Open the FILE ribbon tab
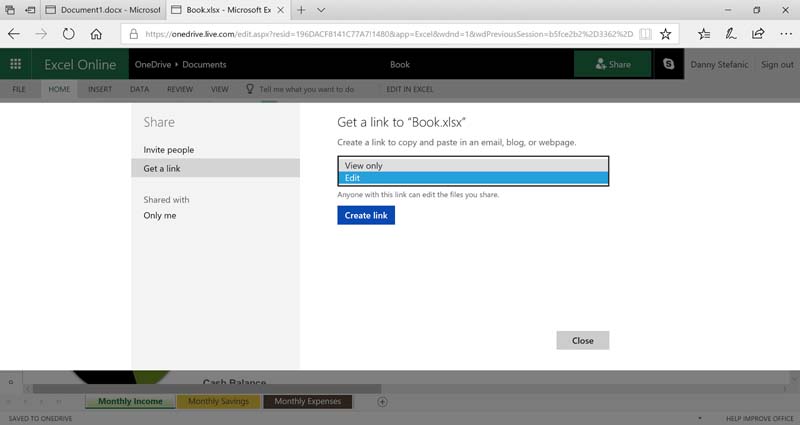 pos(19,89)
